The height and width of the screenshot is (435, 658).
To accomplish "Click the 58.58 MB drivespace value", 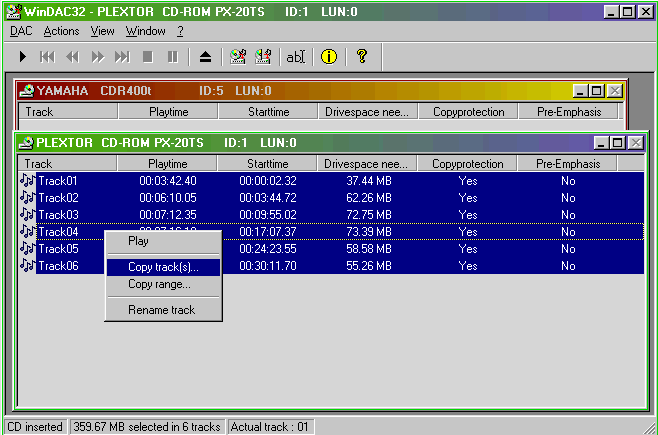I will pyautogui.click(x=368, y=249).
